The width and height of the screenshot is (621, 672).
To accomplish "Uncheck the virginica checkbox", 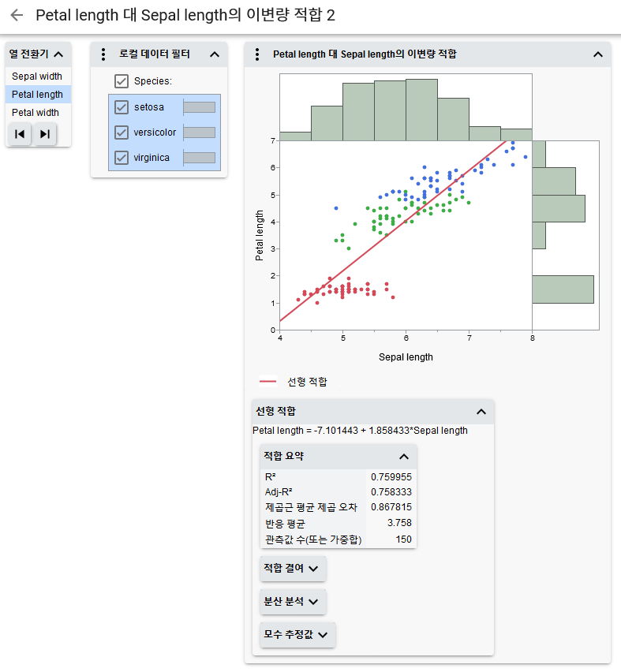I will [x=122, y=157].
